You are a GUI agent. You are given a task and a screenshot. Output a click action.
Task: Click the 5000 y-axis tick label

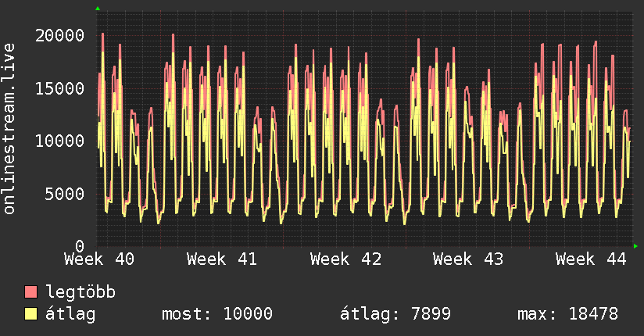coord(65,194)
